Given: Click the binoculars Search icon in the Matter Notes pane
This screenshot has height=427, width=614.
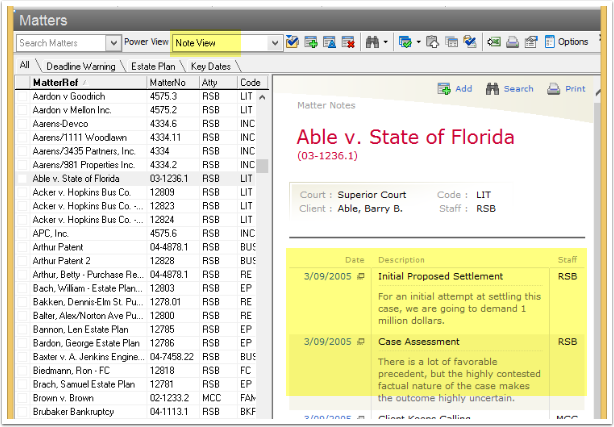Looking at the screenshot, I should pos(492,89).
